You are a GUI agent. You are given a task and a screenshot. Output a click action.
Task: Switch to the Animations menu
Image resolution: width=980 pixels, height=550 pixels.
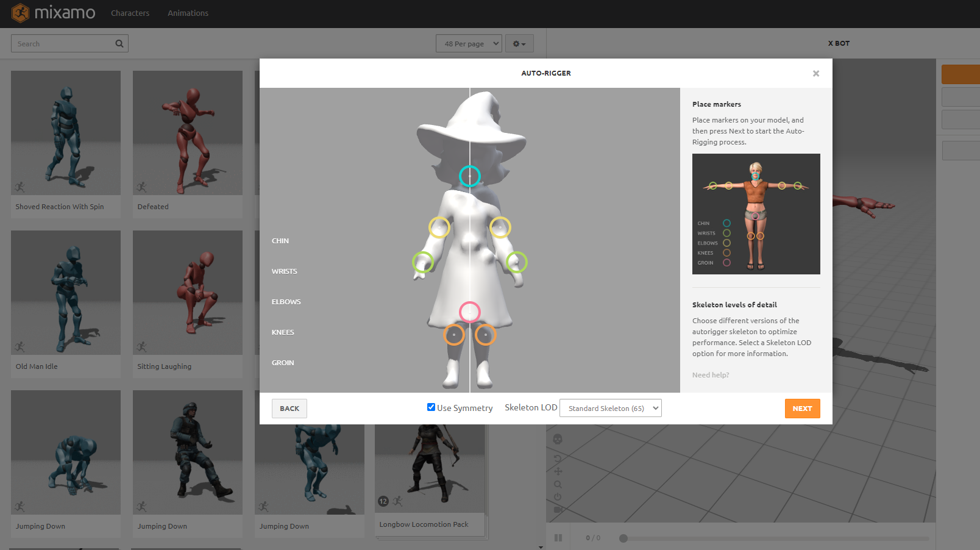(188, 13)
